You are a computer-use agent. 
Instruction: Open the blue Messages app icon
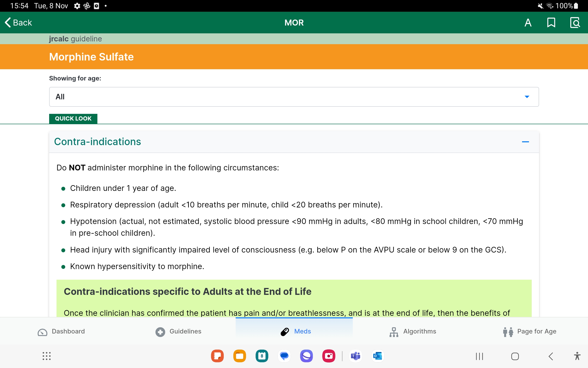284,356
